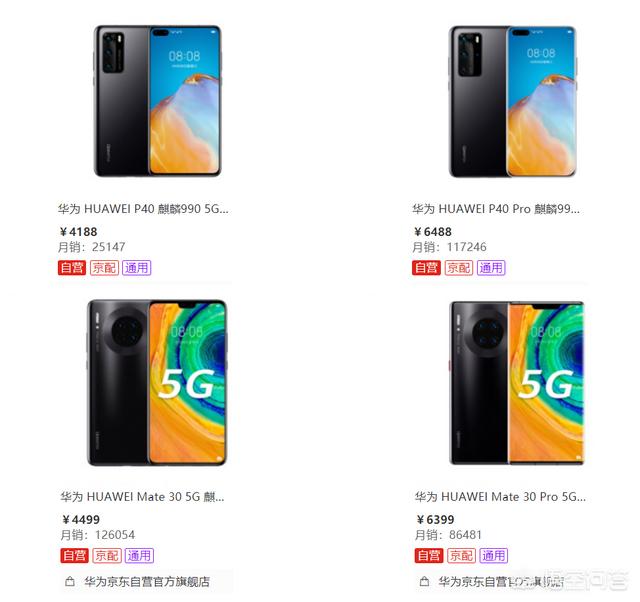Open the HUAWEI P40 Pro product image
This screenshot has width=640, height=602.
click(513, 102)
